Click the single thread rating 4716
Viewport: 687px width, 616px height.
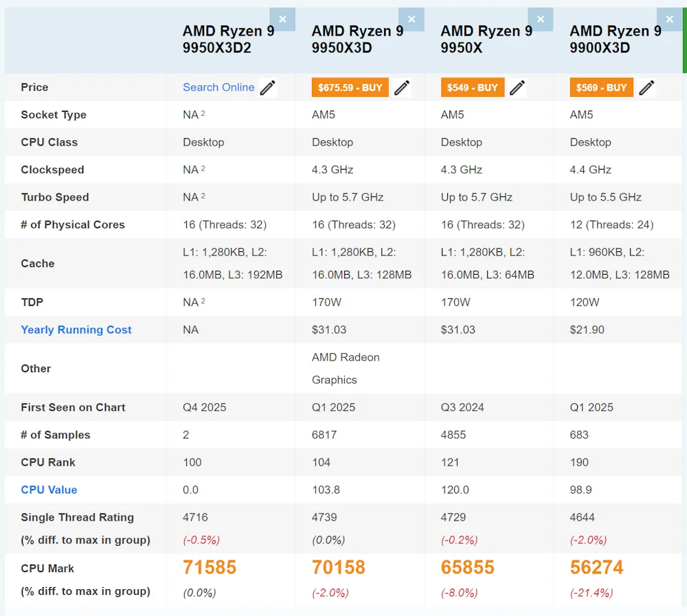pyautogui.click(x=195, y=517)
